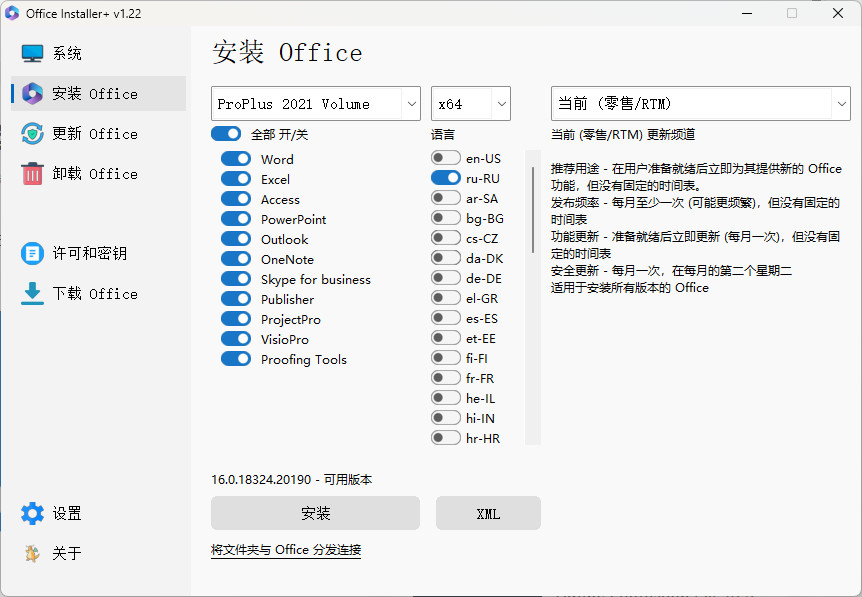Turn off the Excel switch
The width and height of the screenshot is (862, 597).
[x=236, y=179]
